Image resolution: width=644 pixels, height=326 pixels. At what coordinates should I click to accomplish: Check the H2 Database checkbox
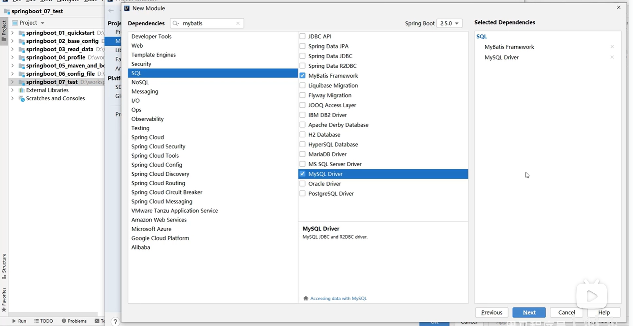pyautogui.click(x=302, y=134)
